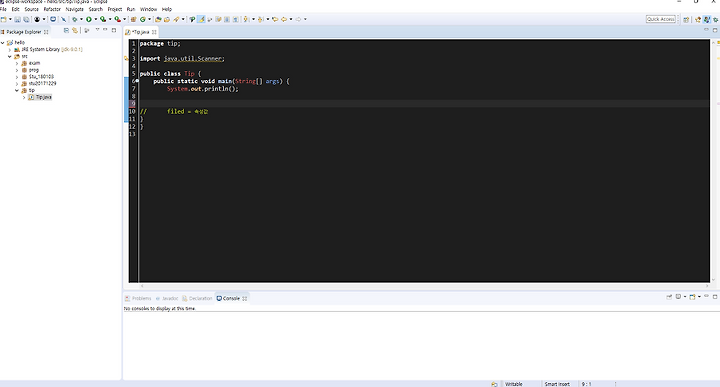Click the Save All toolbar icon
The width and height of the screenshot is (720, 387).
coord(26,19)
